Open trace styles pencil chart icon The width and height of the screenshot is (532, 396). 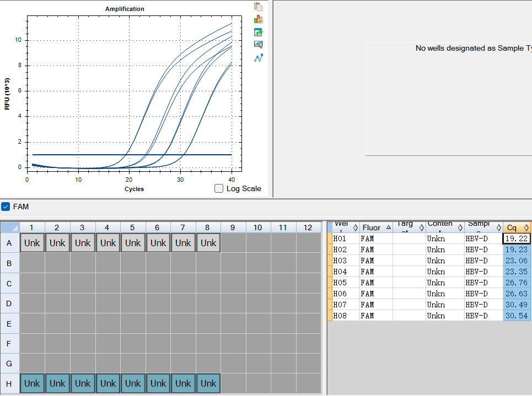pos(258,45)
